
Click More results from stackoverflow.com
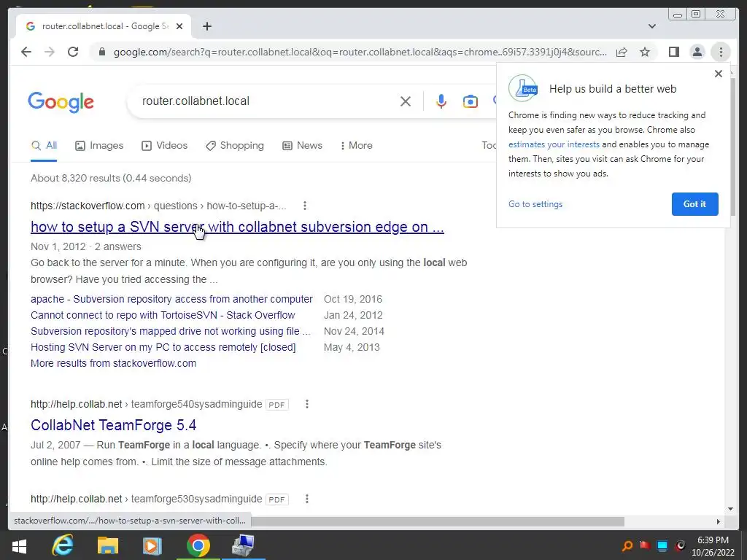pos(113,363)
